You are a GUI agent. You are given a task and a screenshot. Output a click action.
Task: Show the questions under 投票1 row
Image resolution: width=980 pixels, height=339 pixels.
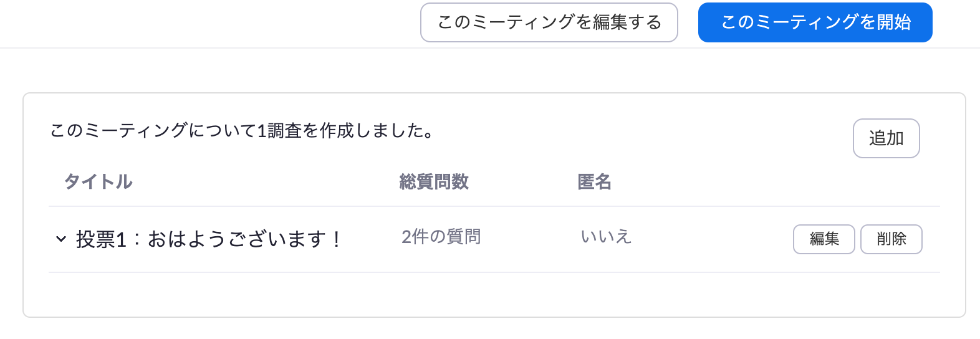[x=61, y=239]
